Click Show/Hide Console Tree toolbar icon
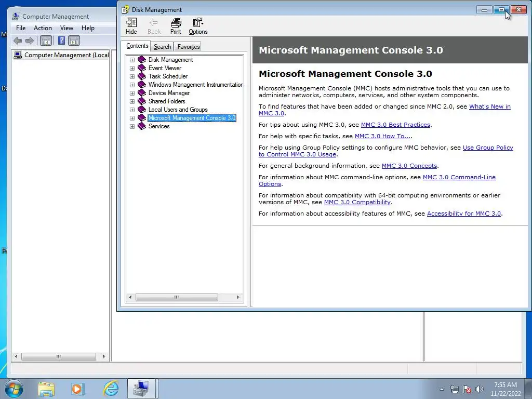Viewport: 532px width, 399px height. pos(46,41)
